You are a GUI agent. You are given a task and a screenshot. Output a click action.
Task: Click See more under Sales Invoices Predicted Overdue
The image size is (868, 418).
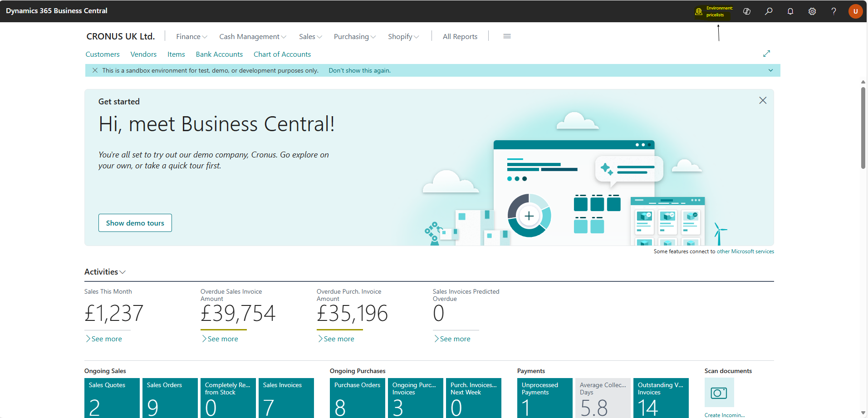pyautogui.click(x=452, y=339)
